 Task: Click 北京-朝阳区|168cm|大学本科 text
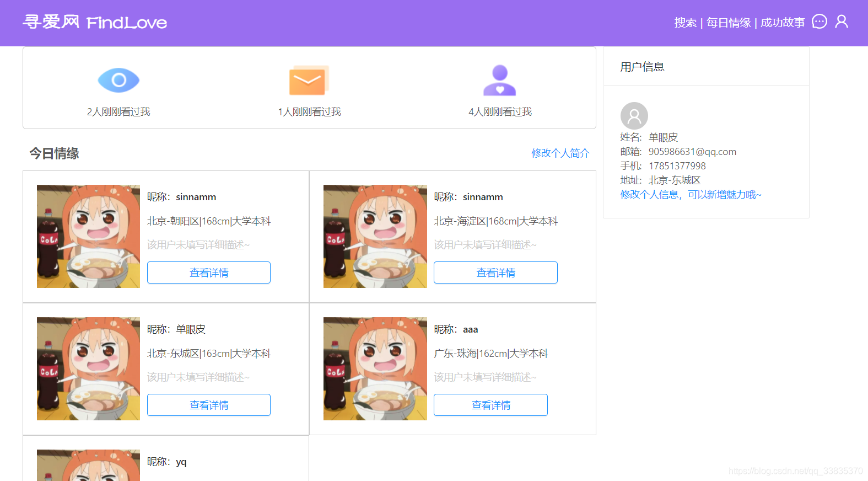[209, 221]
